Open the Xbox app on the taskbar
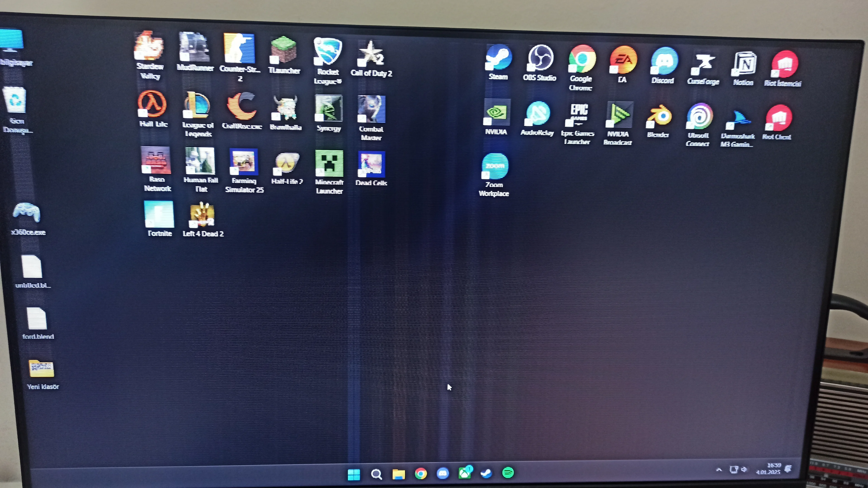This screenshot has width=868, height=488. coord(465,472)
